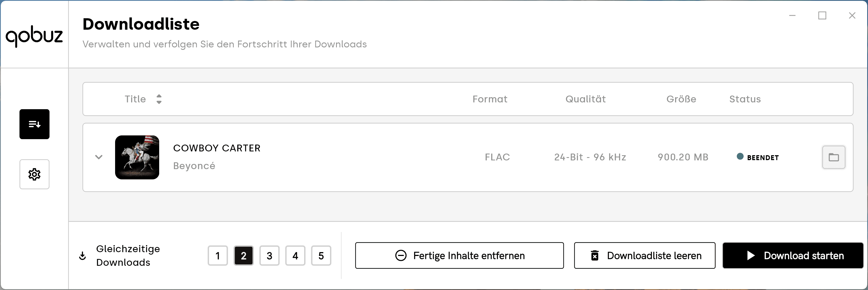Viewport: 868px width, 290px height.
Task: Remove finished items with Fertige Inhalte entfernen
Action: pyautogui.click(x=459, y=256)
